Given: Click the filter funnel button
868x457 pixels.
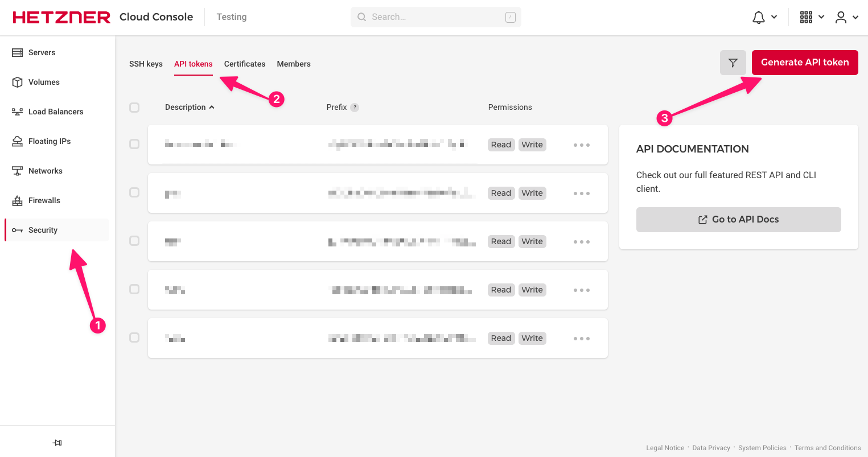Looking at the screenshot, I should [733, 63].
